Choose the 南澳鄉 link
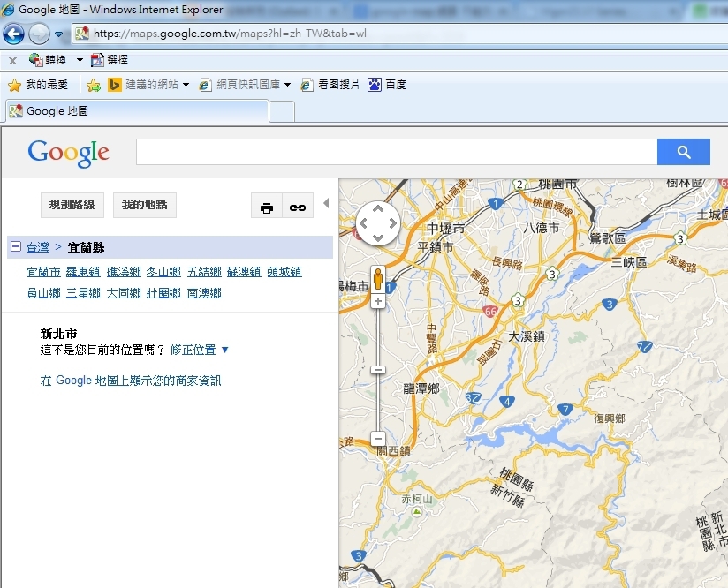Screen dimensions: 728x588 click(x=204, y=293)
